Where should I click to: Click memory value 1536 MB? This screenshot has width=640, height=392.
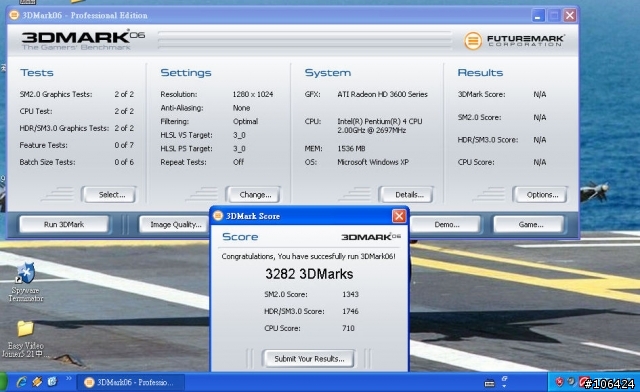click(351, 149)
